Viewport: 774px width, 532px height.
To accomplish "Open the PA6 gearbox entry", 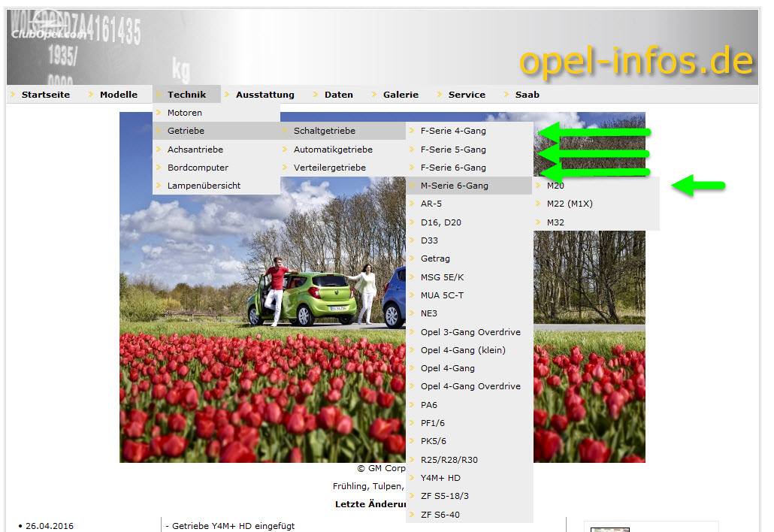I will (470, 405).
